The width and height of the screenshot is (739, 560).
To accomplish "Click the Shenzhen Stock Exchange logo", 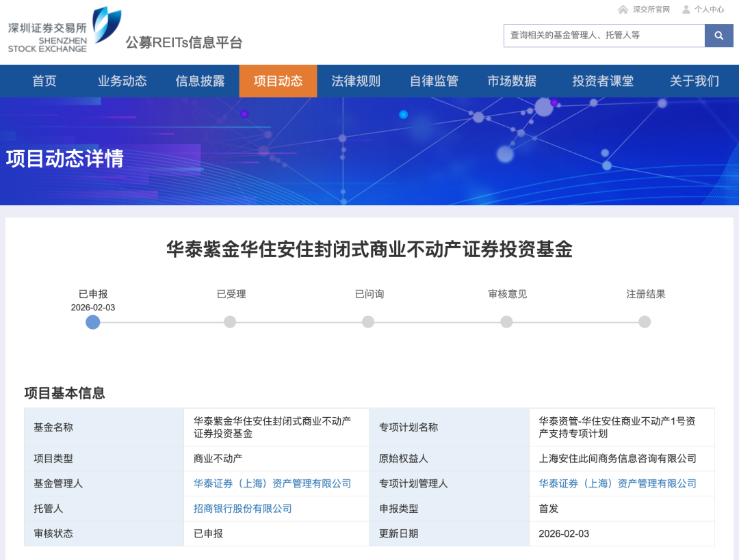I will 64,30.
